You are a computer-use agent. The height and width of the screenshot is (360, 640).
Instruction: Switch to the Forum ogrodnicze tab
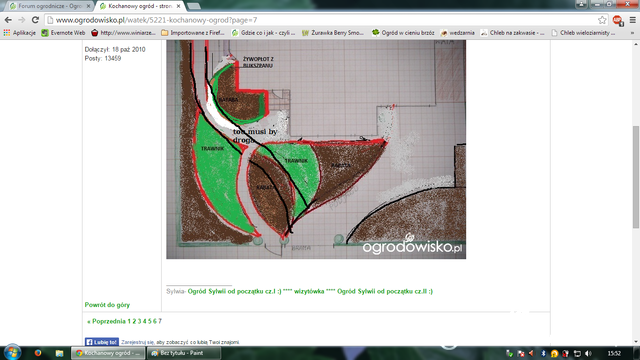(49, 6)
